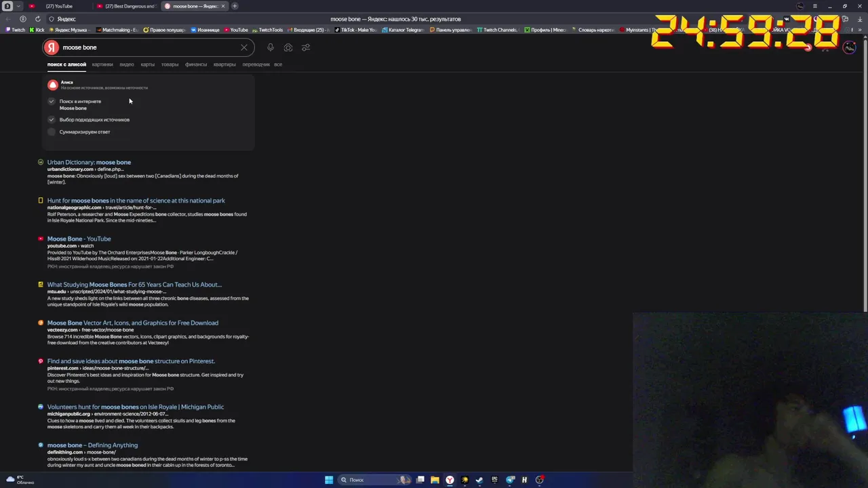Image resolution: width=868 pixels, height=488 pixels.
Task: Click the Vecteezy orange favicon
Action: pyautogui.click(x=41, y=323)
